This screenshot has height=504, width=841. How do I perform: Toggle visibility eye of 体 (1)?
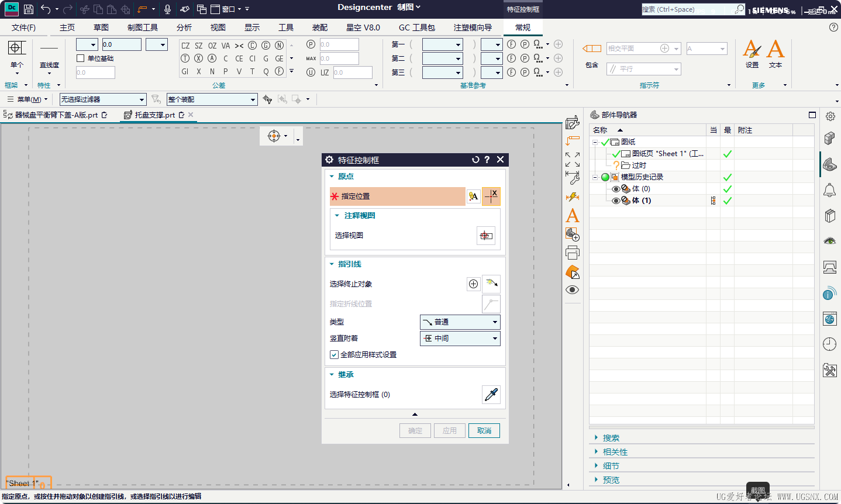tap(616, 201)
